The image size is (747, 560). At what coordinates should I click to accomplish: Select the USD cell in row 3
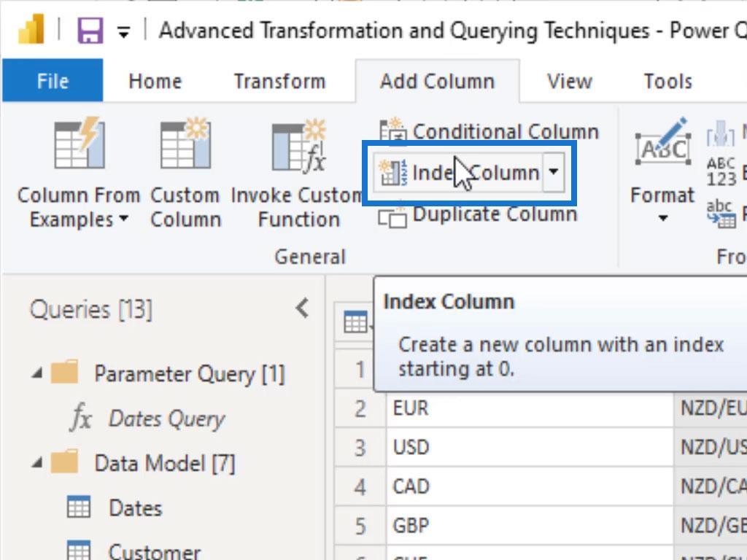click(530, 448)
